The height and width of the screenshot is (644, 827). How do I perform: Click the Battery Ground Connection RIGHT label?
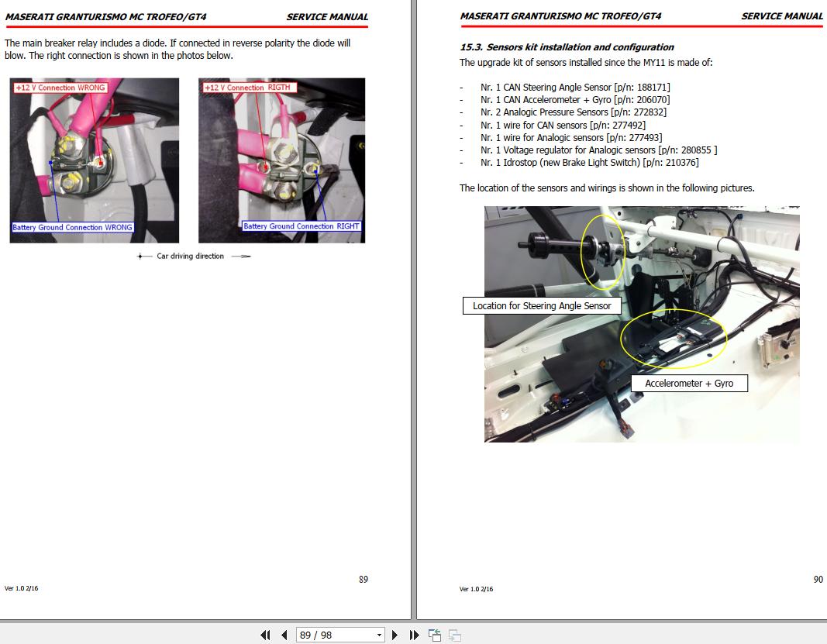302,226
